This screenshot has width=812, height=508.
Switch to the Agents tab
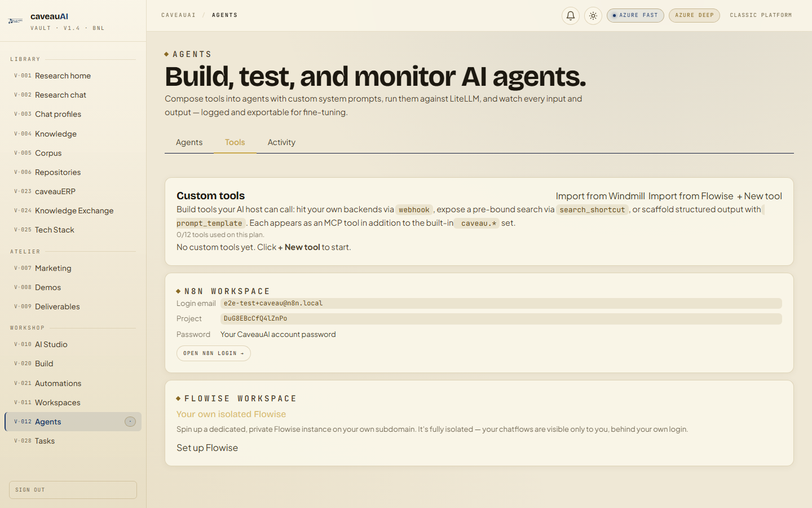(x=189, y=142)
